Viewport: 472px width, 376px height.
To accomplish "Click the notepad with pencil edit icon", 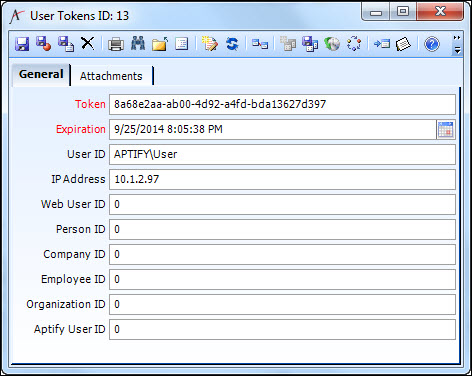I will coord(210,44).
